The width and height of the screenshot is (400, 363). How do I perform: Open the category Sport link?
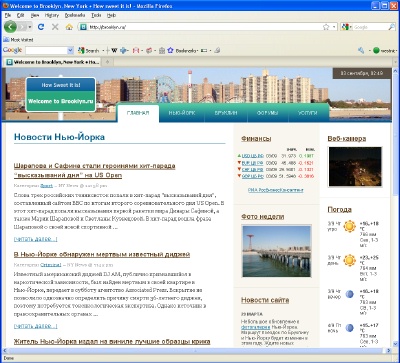(46, 185)
